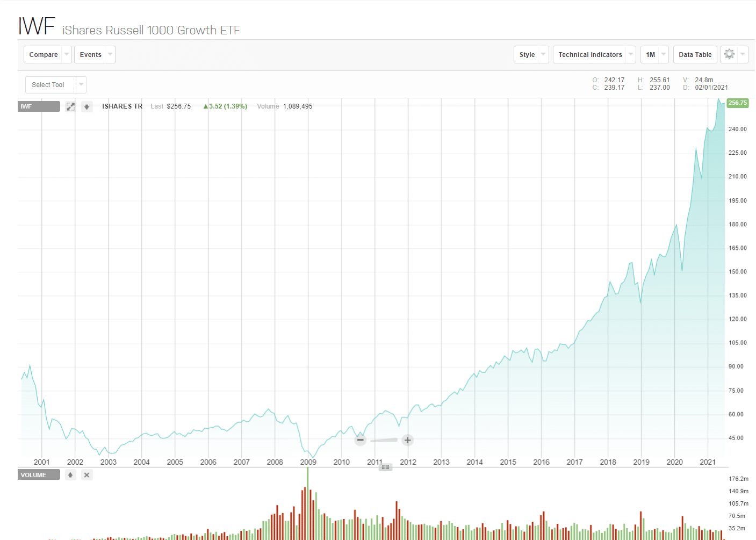This screenshot has height=540, width=756.
Task: Click the 2009 label on the time axis
Action: [x=308, y=462]
